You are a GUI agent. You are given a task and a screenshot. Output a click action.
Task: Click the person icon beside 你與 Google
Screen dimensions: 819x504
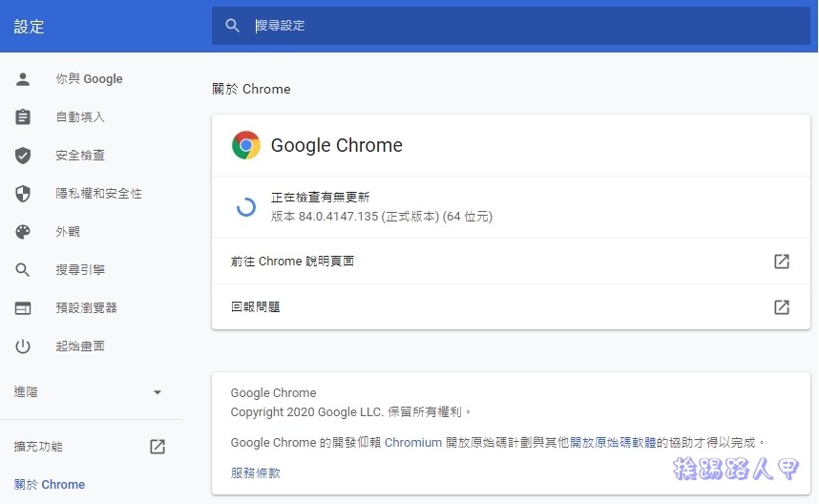pos(23,79)
